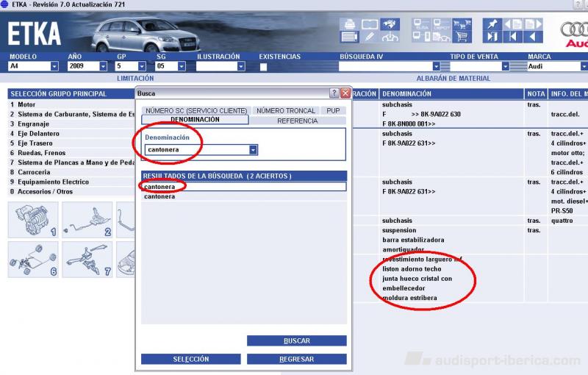The height and width of the screenshot is (375, 588).
Task: Select the second cantonera search result
Action: 244,196
